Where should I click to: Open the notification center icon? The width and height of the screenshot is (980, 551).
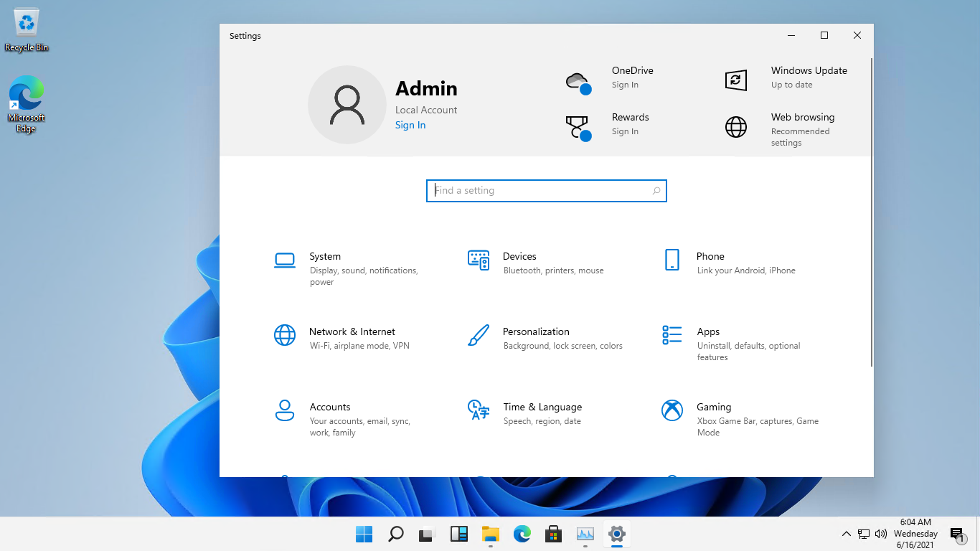pos(957,534)
